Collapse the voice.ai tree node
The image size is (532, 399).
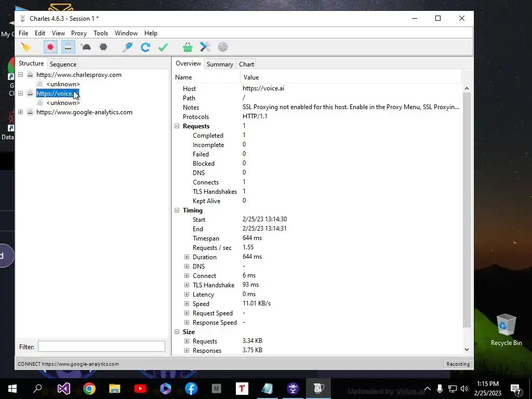tap(21, 94)
